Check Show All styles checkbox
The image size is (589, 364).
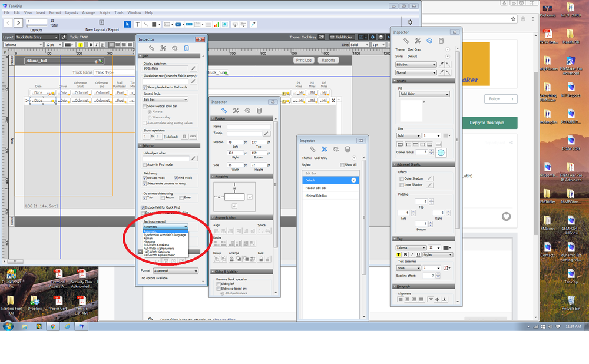coord(342,165)
